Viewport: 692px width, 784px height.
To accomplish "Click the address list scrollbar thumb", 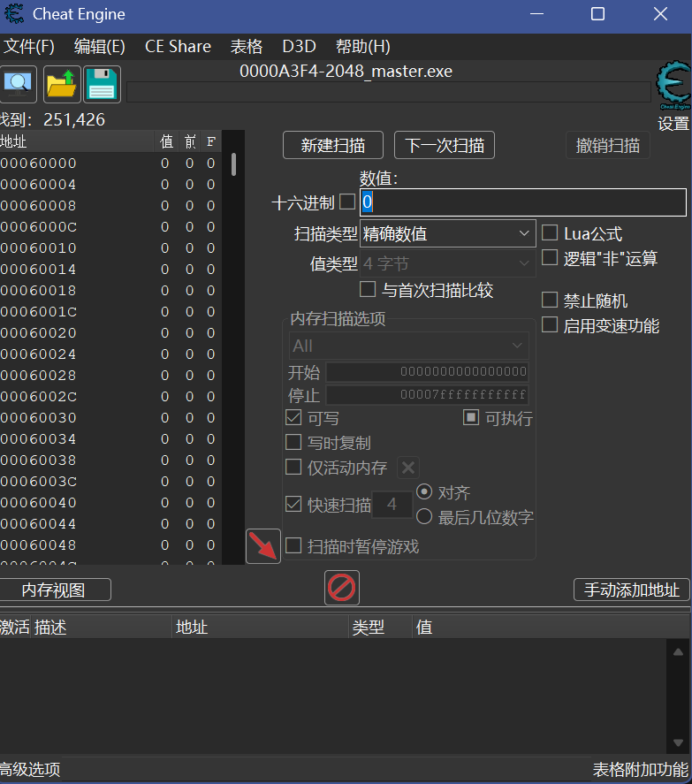I will [233, 164].
